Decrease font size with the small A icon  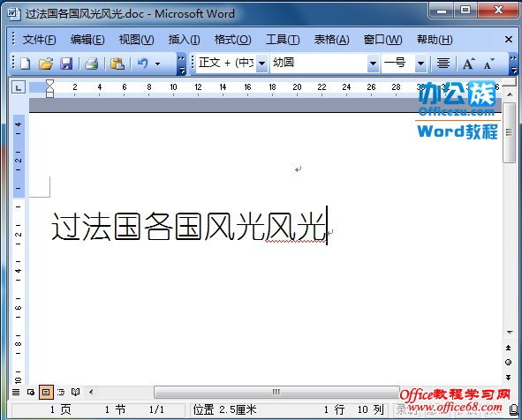[x=488, y=64]
